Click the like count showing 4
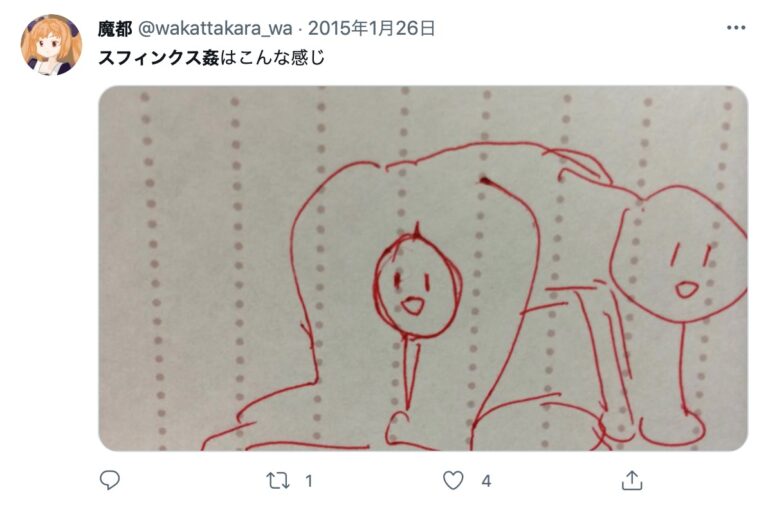768x508 pixels. [x=486, y=481]
